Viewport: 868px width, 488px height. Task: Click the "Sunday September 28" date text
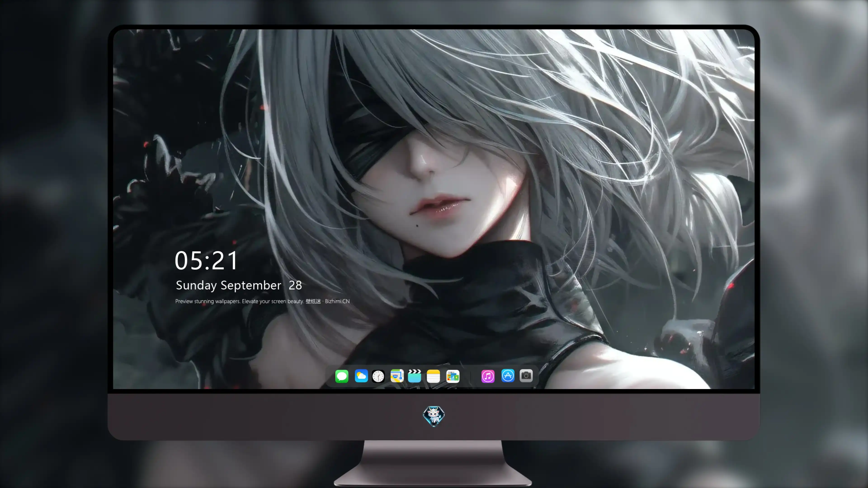tap(239, 285)
